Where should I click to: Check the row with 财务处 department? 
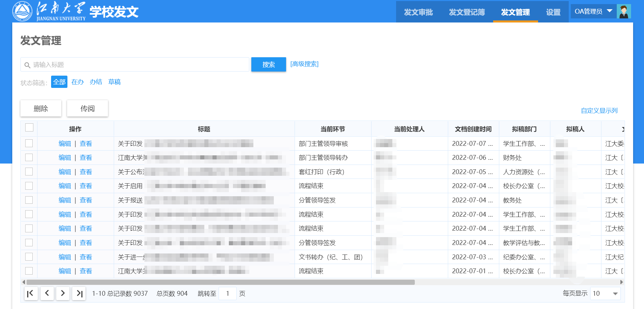[x=29, y=157]
